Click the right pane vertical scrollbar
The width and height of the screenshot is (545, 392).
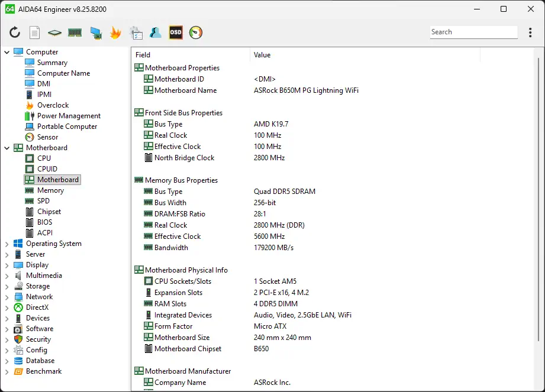pyautogui.click(x=538, y=200)
